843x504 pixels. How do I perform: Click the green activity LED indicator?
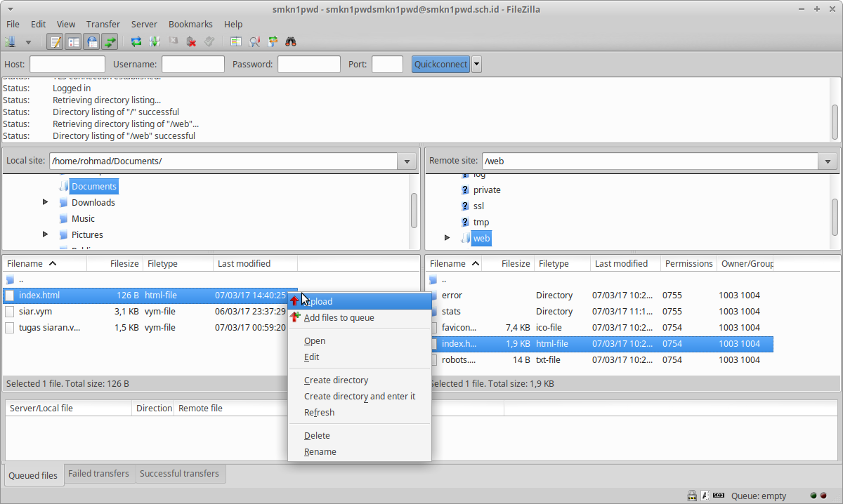click(813, 496)
